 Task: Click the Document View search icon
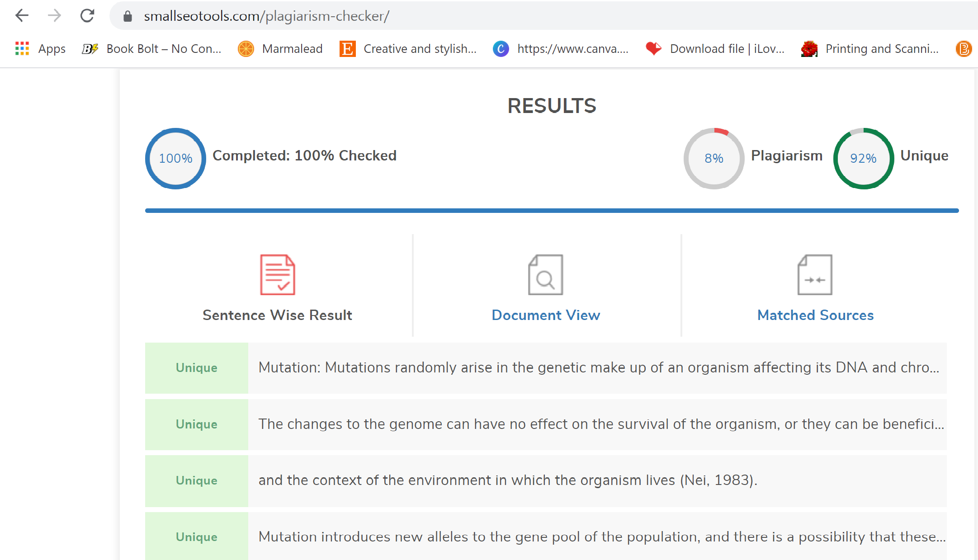(x=545, y=275)
